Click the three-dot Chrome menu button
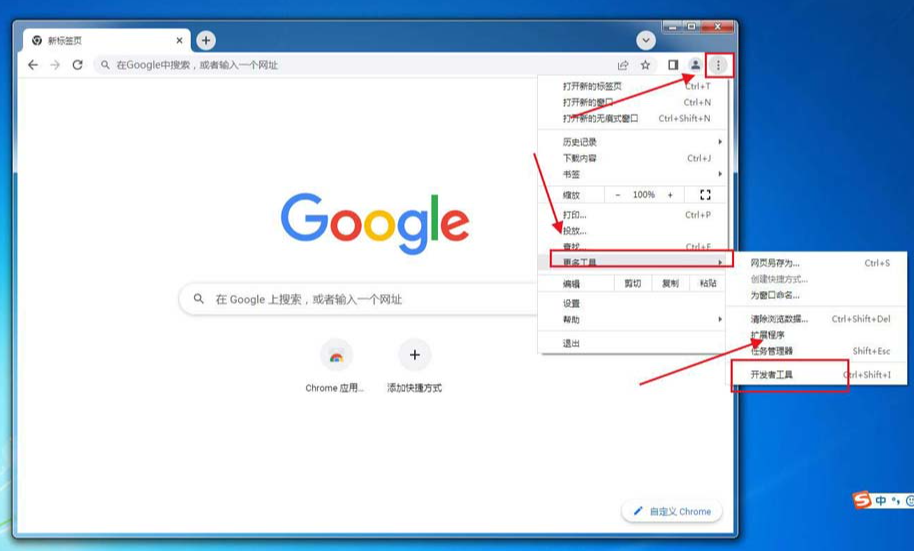 click(x=719, y=65)
